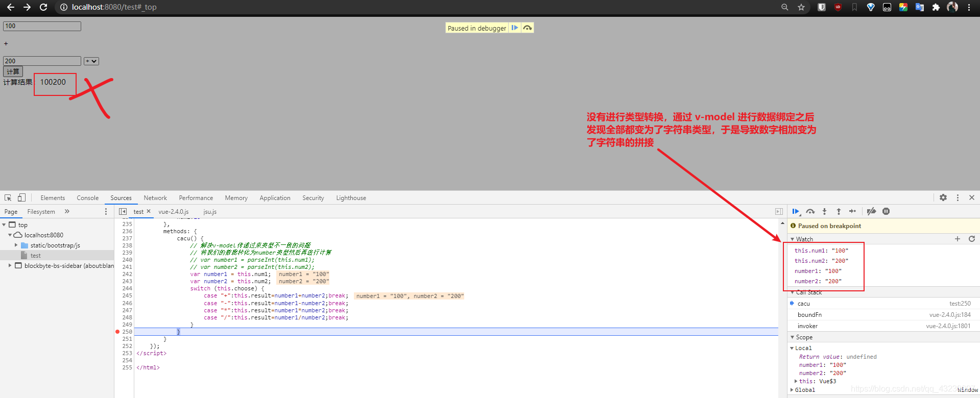
Task: Open the Tampermonkey extension icon
Action: (x=887, y=7)
